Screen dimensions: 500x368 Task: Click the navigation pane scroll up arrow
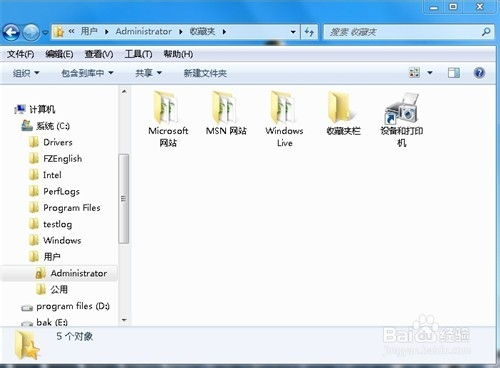124,91
